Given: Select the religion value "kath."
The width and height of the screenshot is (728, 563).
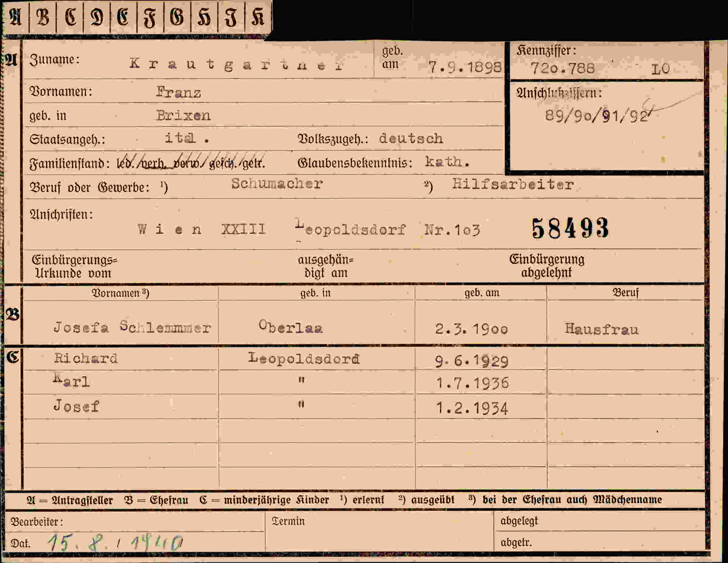Looking at the screenshot, I should (447, 162).
